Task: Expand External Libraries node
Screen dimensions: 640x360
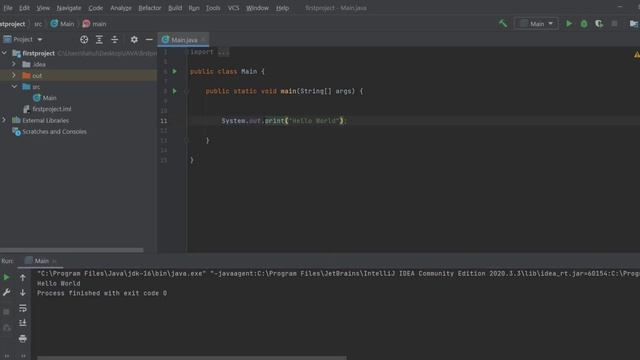Action: 4,120
